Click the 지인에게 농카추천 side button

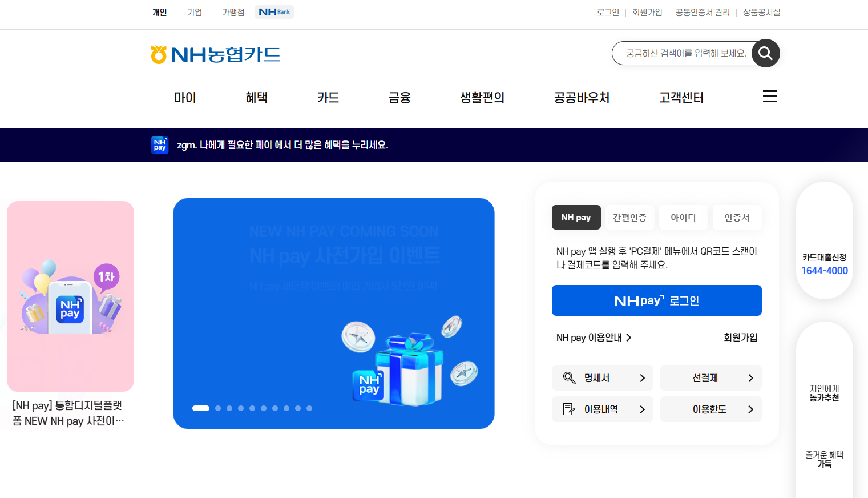[825, 393]
